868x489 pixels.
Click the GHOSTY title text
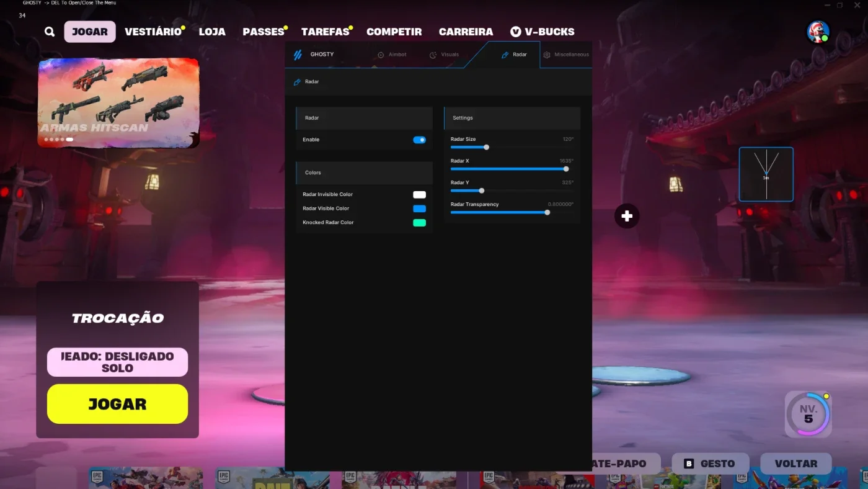(322, 55)
